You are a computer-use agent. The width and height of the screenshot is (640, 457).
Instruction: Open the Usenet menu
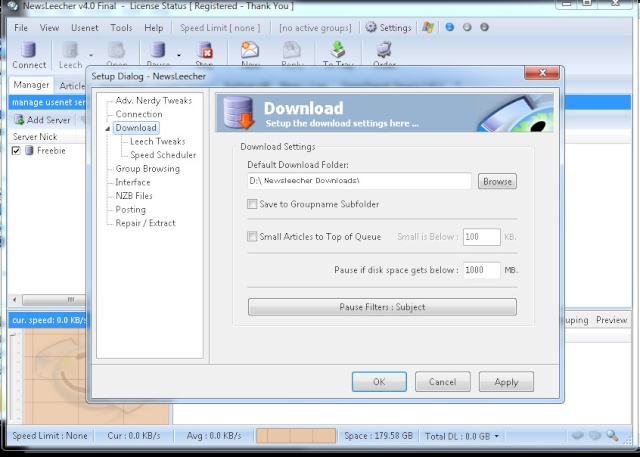coord(84,28)
